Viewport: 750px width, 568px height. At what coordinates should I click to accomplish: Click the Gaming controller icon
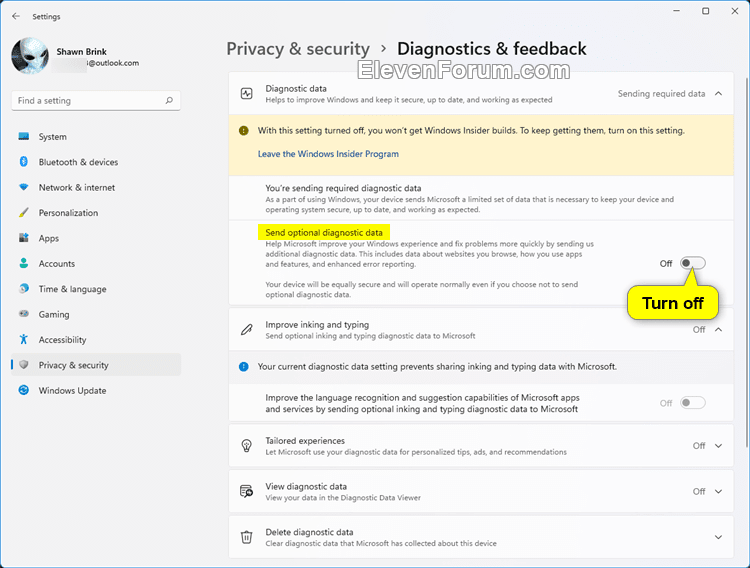coord(23,314)
